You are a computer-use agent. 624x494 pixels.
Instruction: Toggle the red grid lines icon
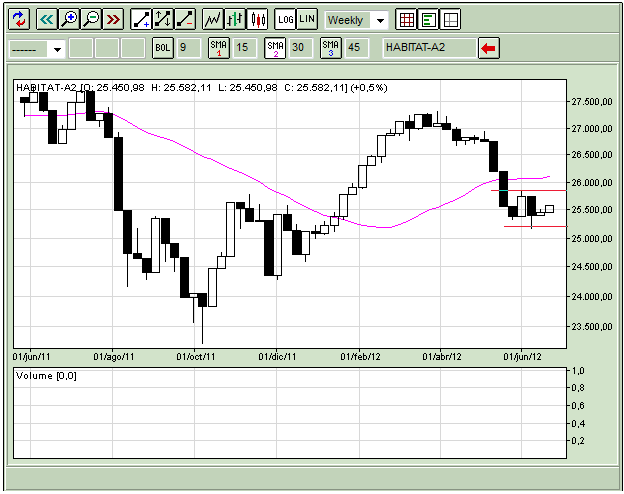pos(406,19)
